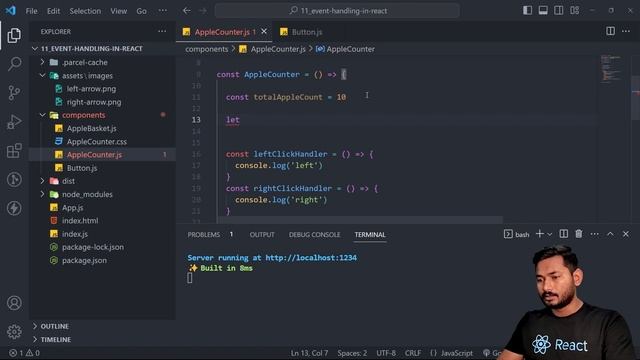The image size is (640, 360).
Task: Open Source Control view
Action: [x=14, y=93]
